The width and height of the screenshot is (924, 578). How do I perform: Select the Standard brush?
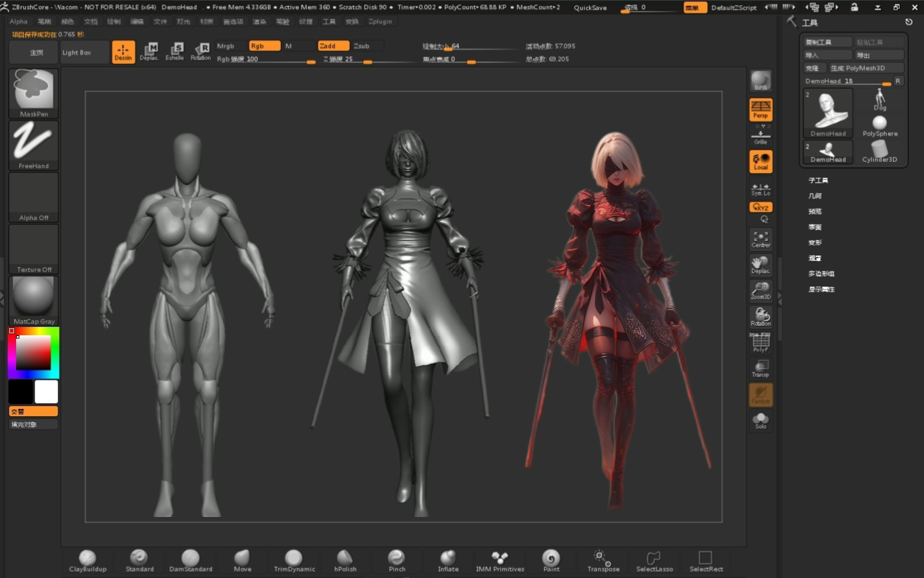pos(139,561)
